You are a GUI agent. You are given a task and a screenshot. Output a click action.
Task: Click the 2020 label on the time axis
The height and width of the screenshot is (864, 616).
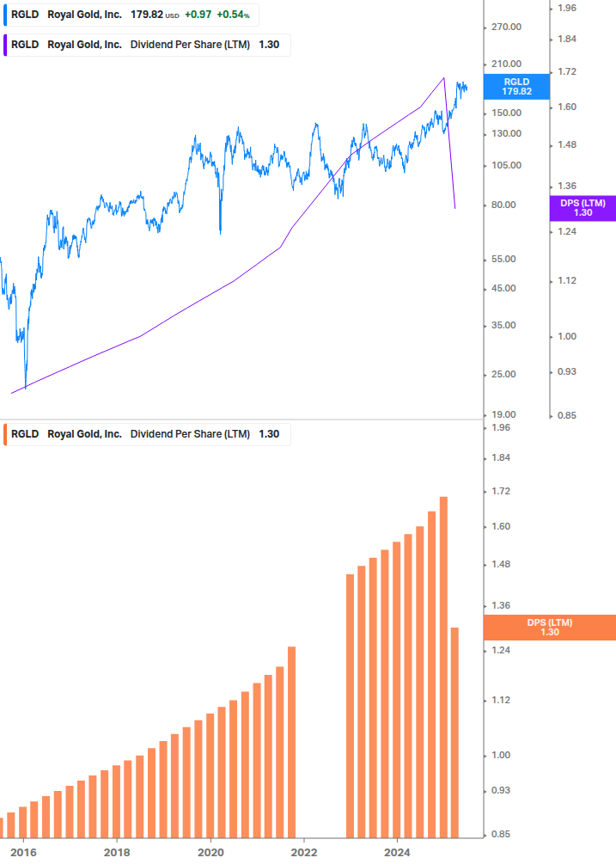[210, 853]
